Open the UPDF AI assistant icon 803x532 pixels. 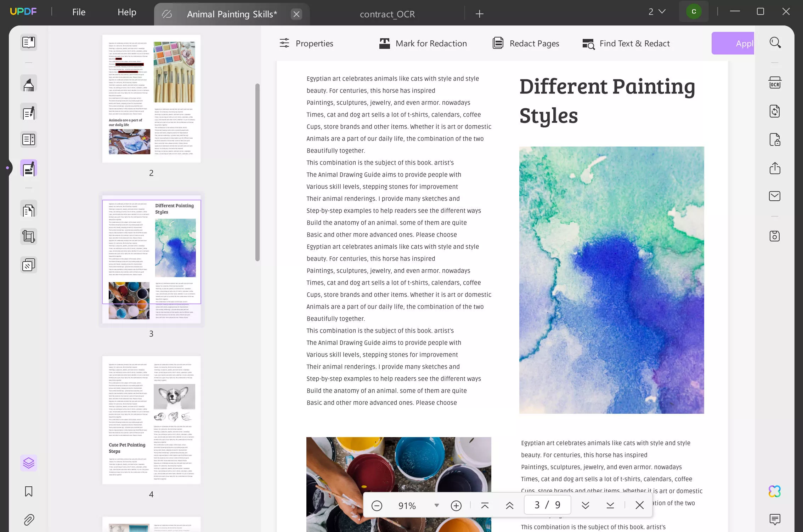tap(775, 491)
